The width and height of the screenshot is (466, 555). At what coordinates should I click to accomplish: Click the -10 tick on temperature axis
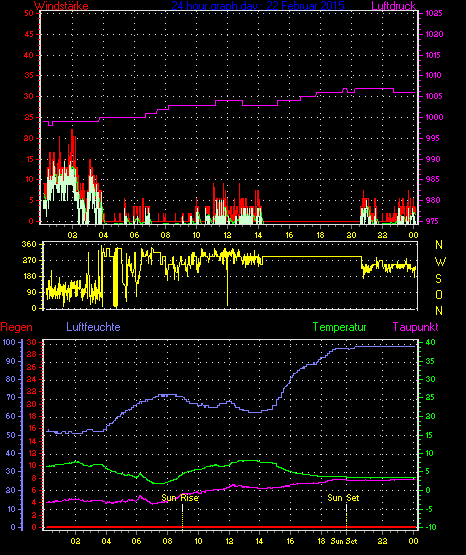pyautogui.click(x=430, y=527)
